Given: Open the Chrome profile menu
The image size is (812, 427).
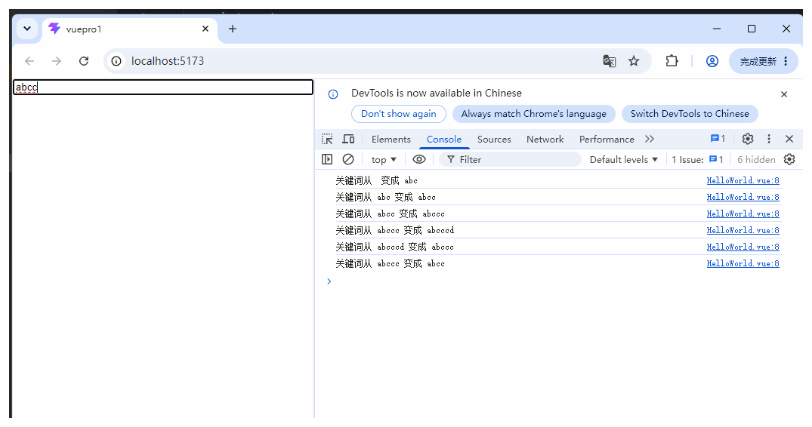Looking at the screenshot, I should click(712, 61).
